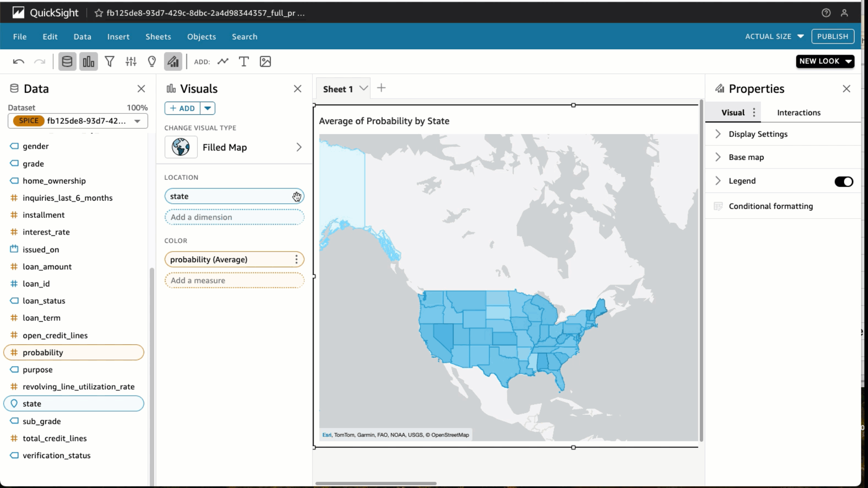Click the Insights lightbulb icon

(x=152, y=61)
